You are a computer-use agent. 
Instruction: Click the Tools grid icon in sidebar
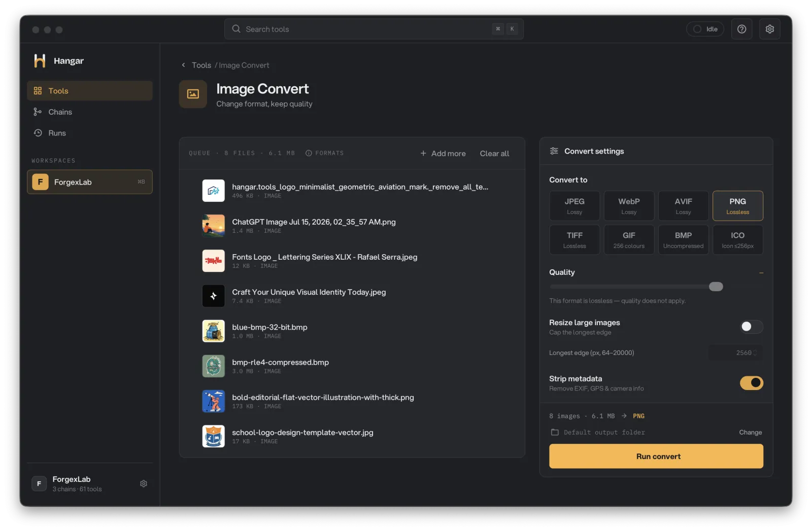[x=38, y=91]
